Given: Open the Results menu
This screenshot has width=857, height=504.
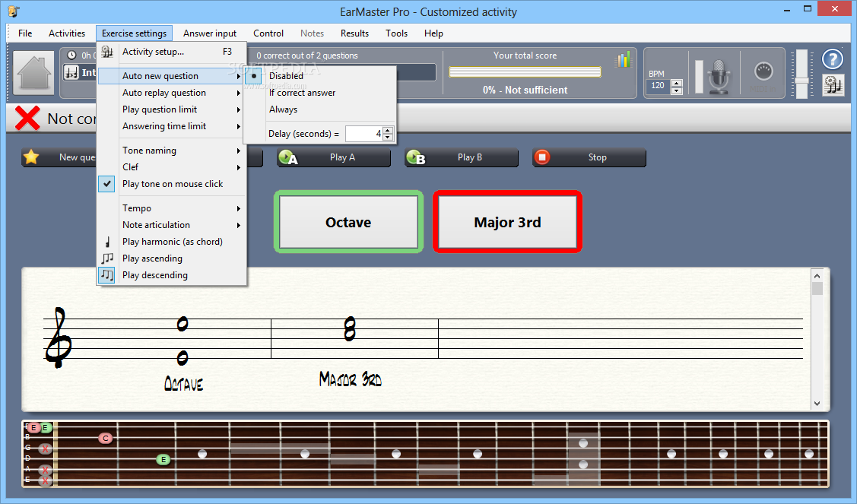Looking at the screenshot, I should pyautogui.click(x=354, y=33).
